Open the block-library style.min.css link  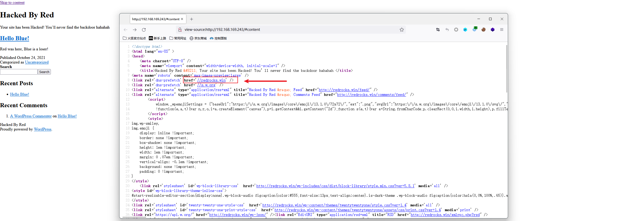pyautogui.click(x=335, y=186)
